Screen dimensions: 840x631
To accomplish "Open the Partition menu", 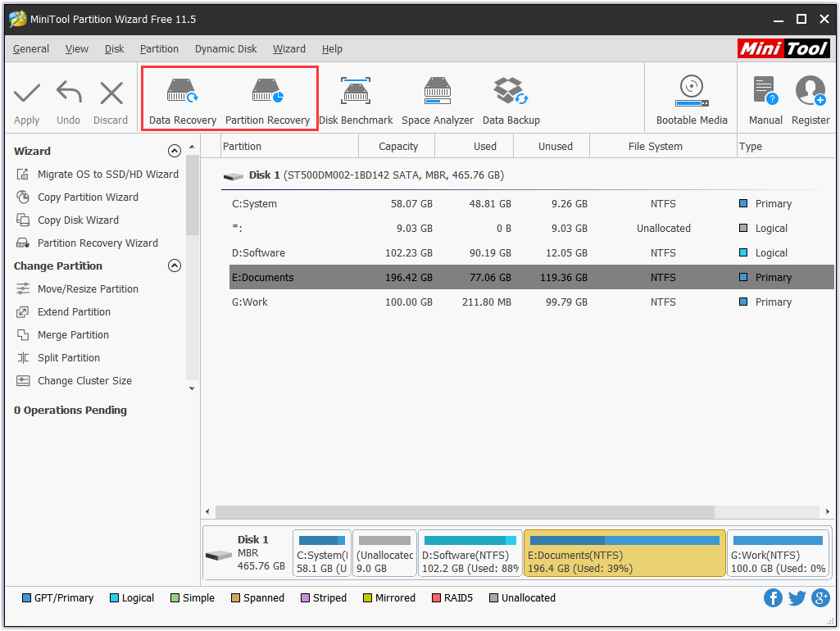I will click(159, 48).
